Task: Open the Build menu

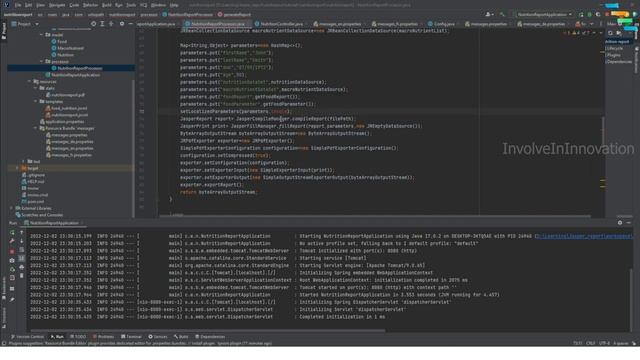Action: click(107, 5)
